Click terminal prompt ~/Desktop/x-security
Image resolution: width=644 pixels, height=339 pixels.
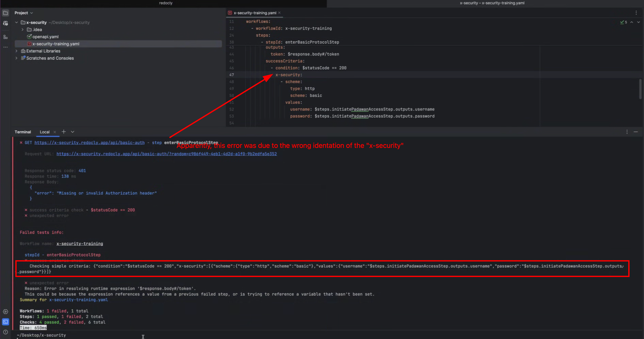pos(41,335)
